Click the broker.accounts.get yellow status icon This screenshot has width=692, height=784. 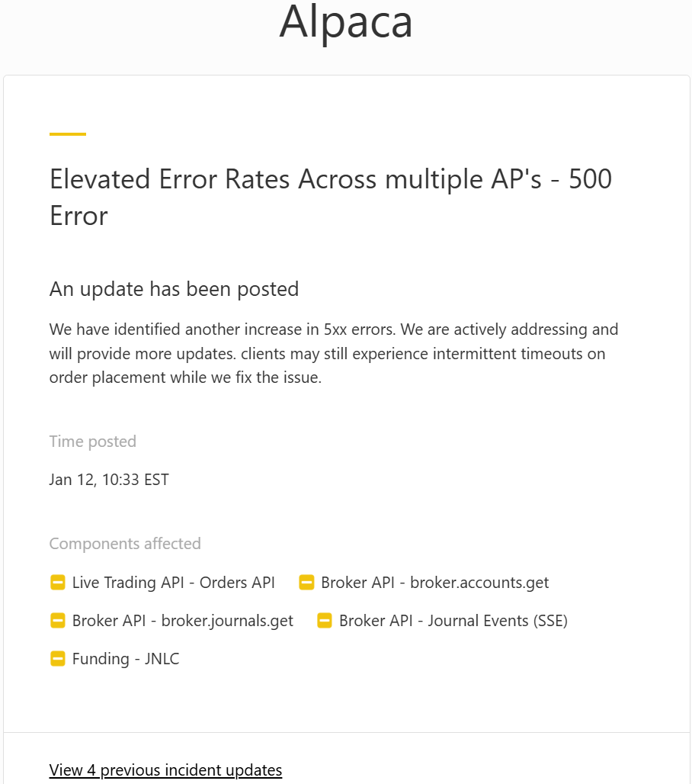click(306, 583)
